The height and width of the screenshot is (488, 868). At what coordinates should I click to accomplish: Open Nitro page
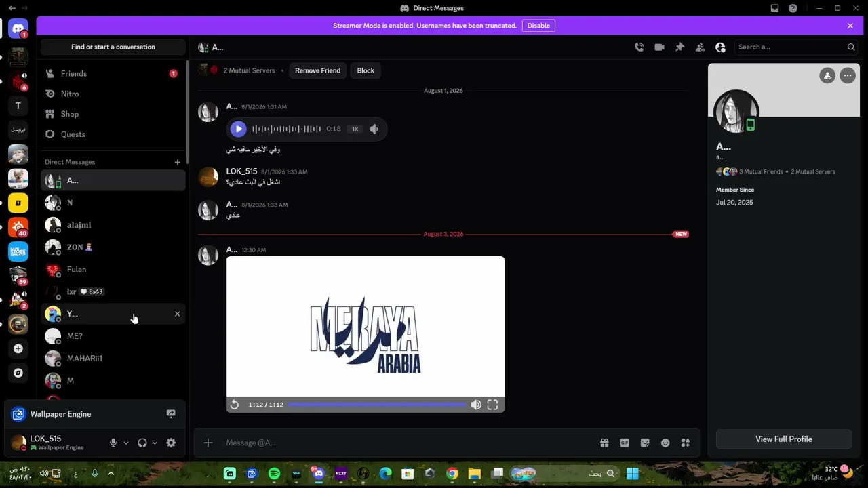(x=113, y=94)
